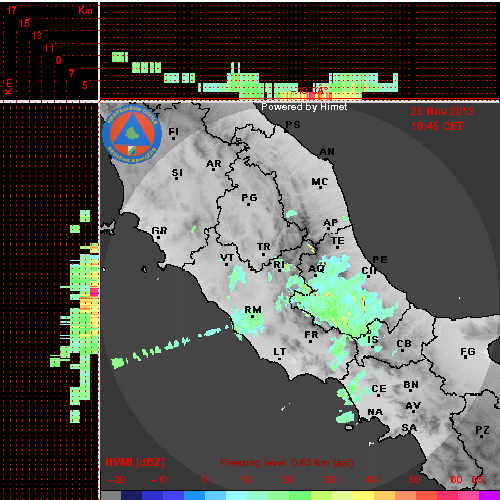
Task: Click the dark blue -20 dBZ swatch
Action: 132,495
